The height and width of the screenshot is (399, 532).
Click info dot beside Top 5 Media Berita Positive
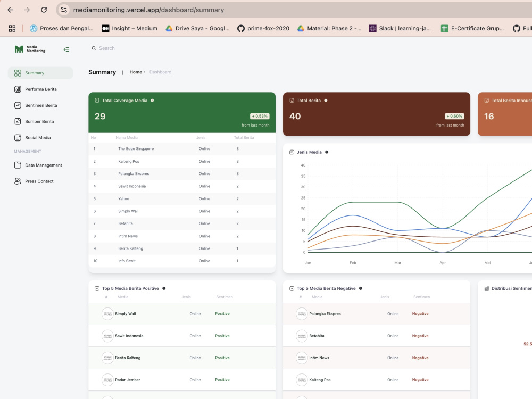164,288
